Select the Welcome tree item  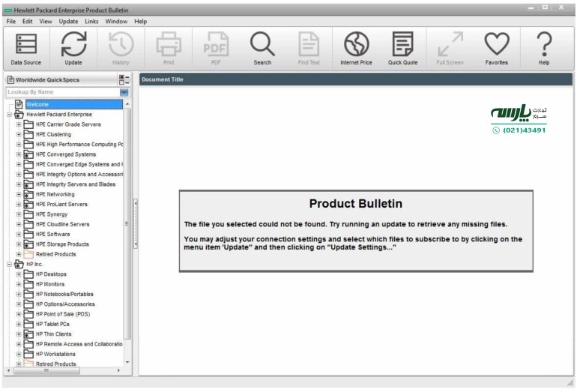(x=74, y=104)
